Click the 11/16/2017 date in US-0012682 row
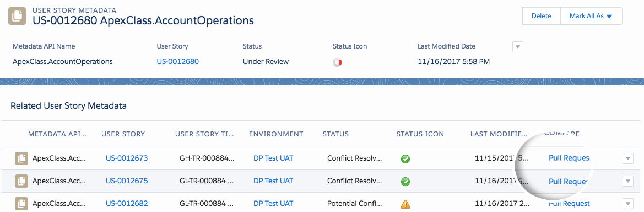The image size is (644, 212). 502,203
